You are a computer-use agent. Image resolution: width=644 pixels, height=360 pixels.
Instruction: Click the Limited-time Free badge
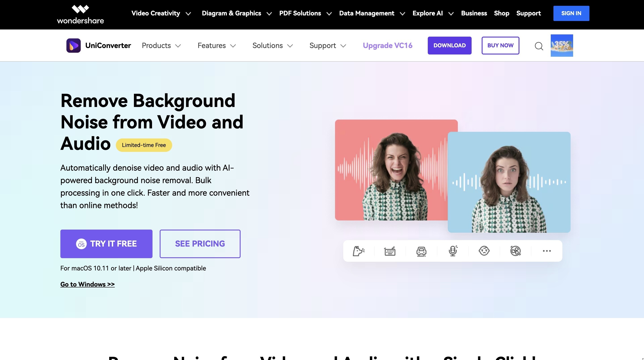(144, 145)
